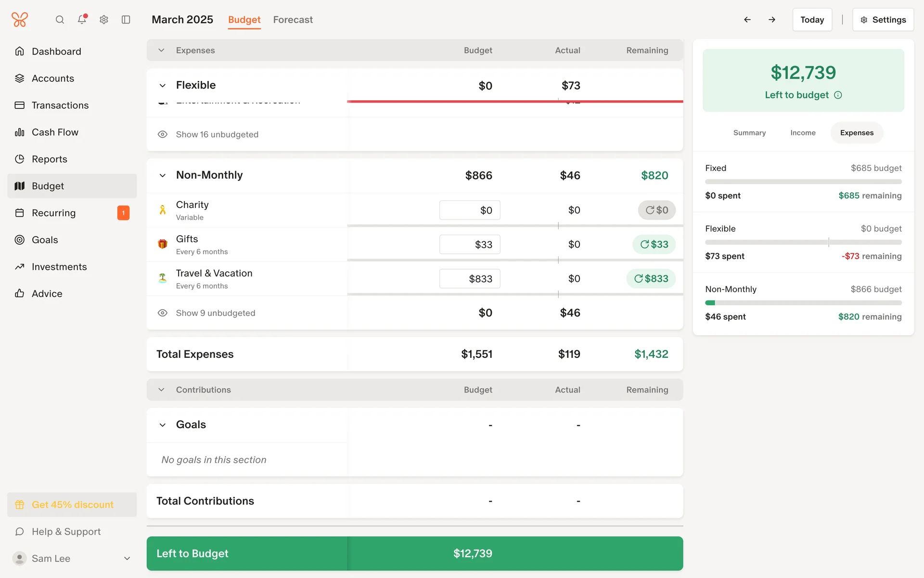Viewport: 924px width, 578px height.
Task: Collapse the Non-Monthly group
Action: [x=163, y=175]
